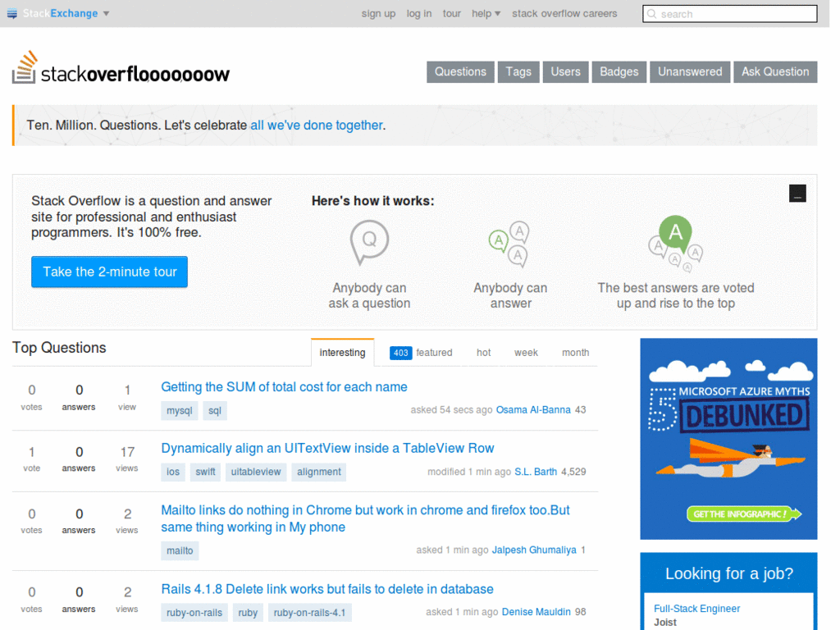The width and height of the screenshot is (840, 630).
Task: Click the Microsoft Azure Myths Debunked ad
Action: (x=728, y=439)
